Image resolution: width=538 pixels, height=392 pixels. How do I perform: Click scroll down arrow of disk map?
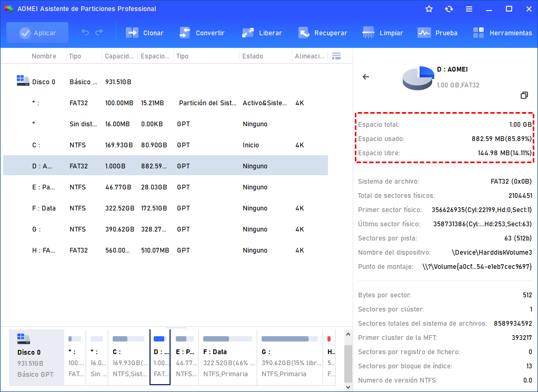[347, 387]
